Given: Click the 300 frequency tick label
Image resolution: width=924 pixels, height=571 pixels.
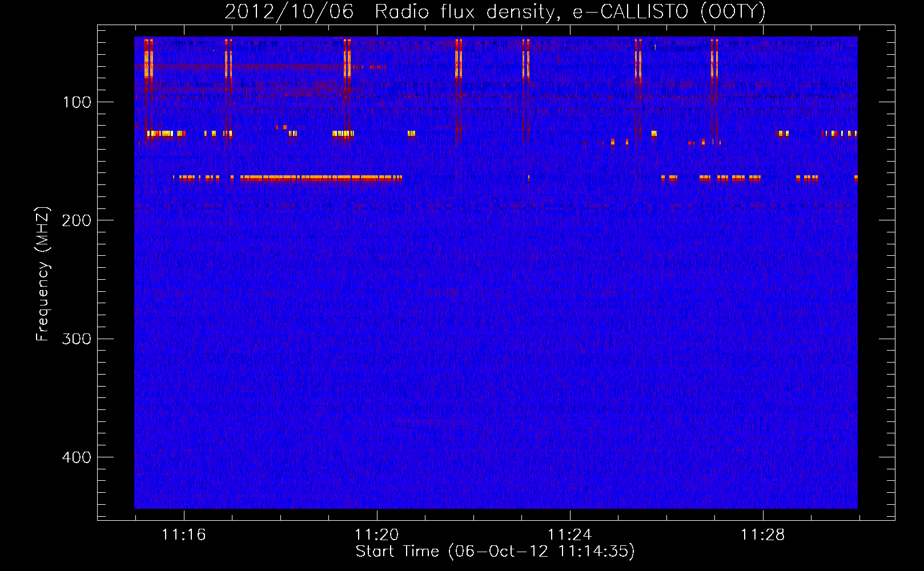Looking at the screenshot, I should 77,339.
